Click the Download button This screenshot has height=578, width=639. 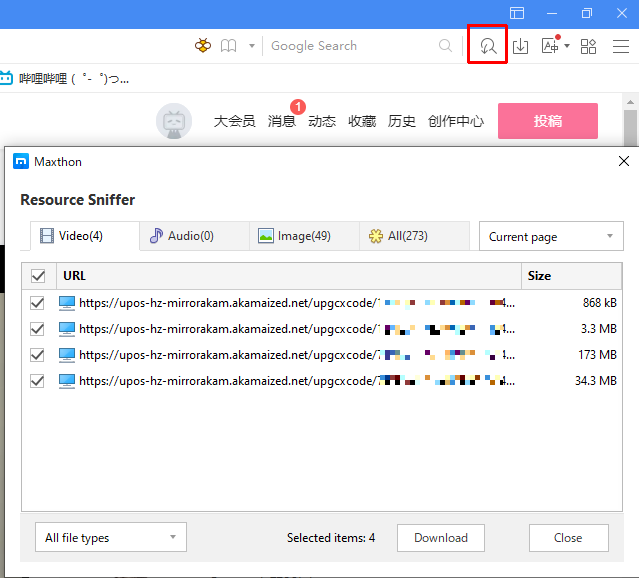pyautogui.click(x=441, y=538)
